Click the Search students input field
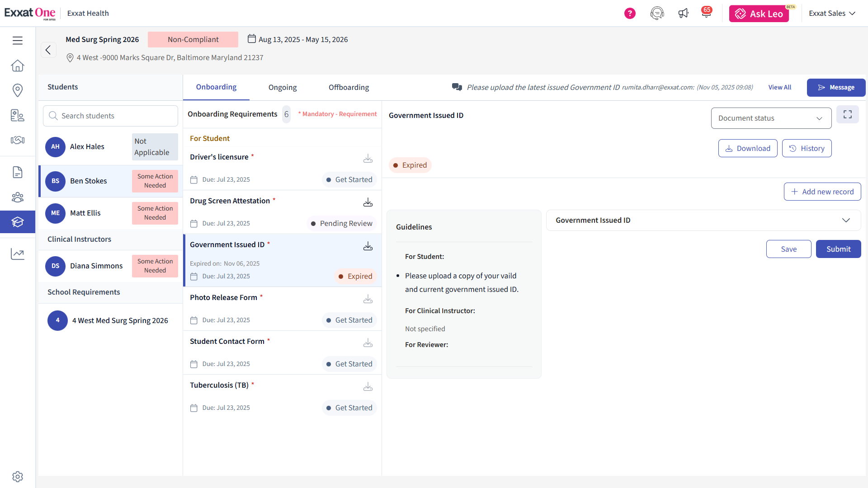868x488 pixels. (x=111, y=116)
